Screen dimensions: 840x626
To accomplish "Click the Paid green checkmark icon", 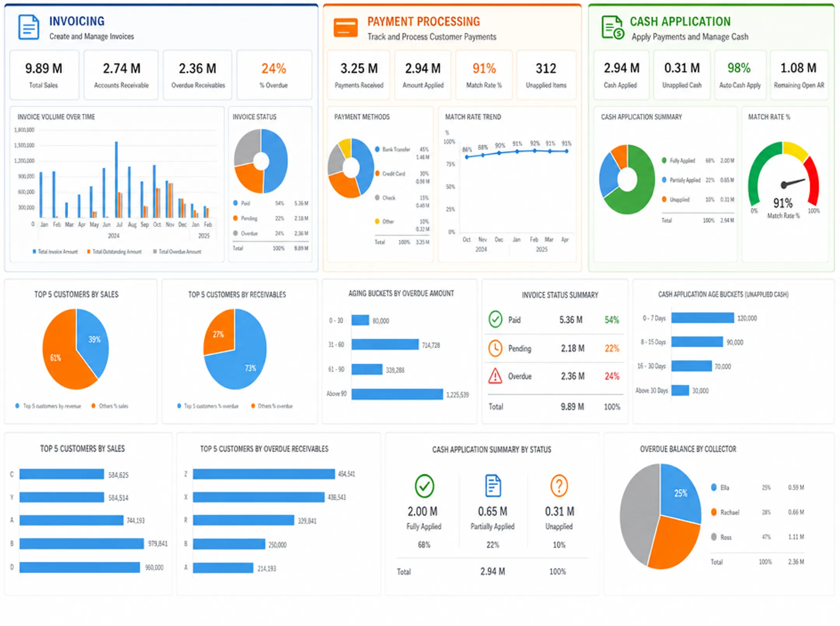I will (x=495, y=319).
